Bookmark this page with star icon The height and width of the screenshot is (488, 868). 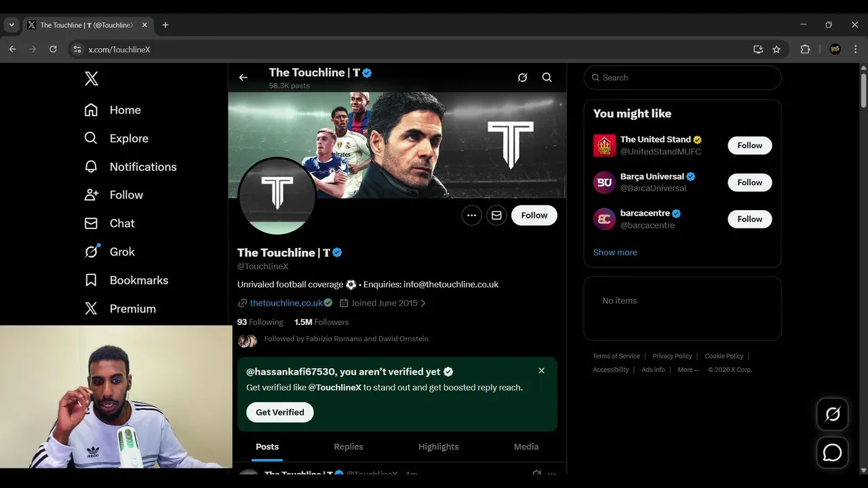(x=776, y=49)
